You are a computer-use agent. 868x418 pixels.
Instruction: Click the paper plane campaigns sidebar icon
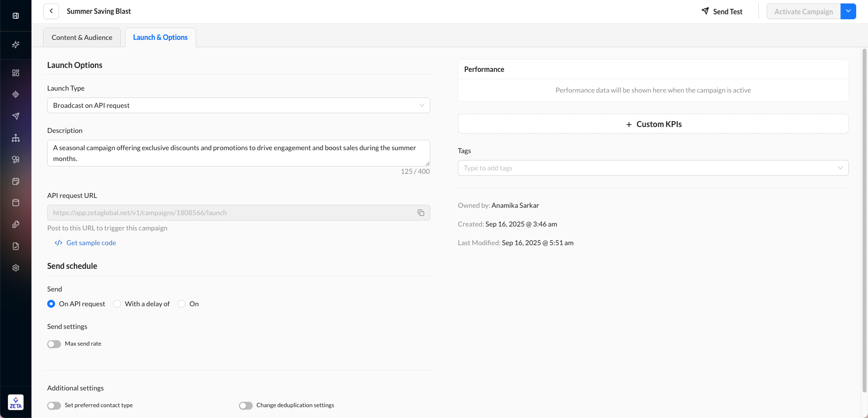[16, 116]
